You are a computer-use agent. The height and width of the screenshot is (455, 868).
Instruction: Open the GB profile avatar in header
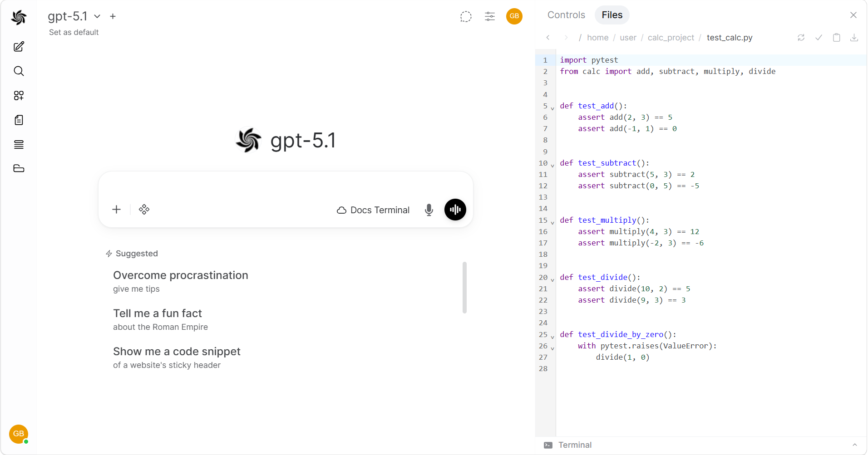point(514,16)
